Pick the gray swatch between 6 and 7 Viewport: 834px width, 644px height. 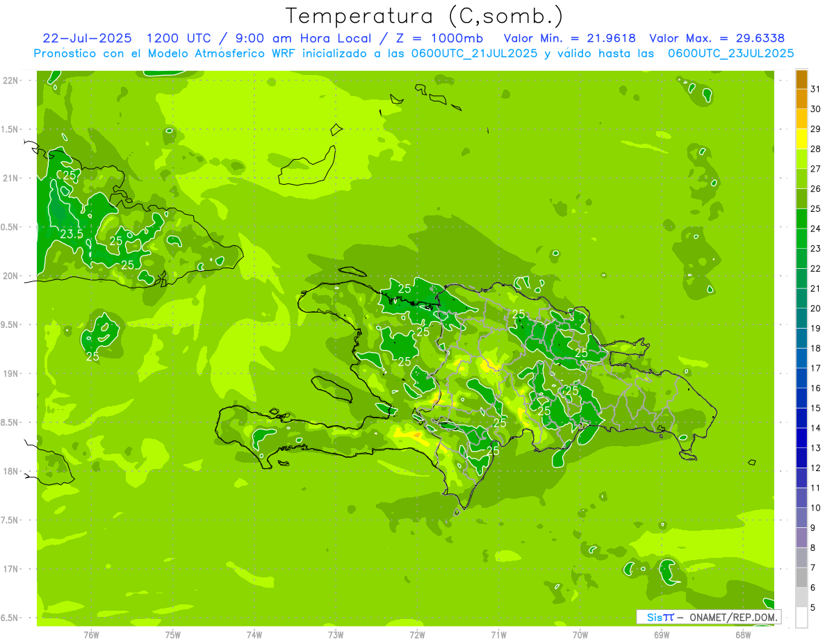[801, 578]
